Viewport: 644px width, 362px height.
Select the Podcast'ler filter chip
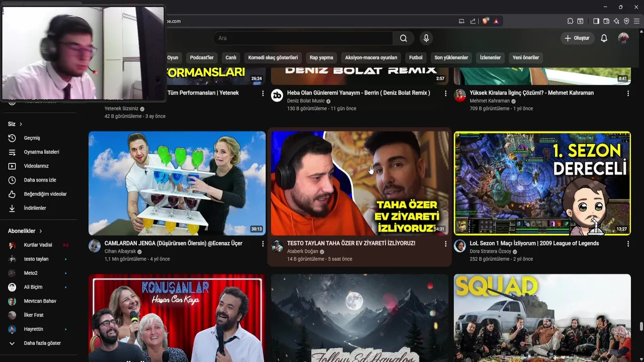[x=202, y=57]
